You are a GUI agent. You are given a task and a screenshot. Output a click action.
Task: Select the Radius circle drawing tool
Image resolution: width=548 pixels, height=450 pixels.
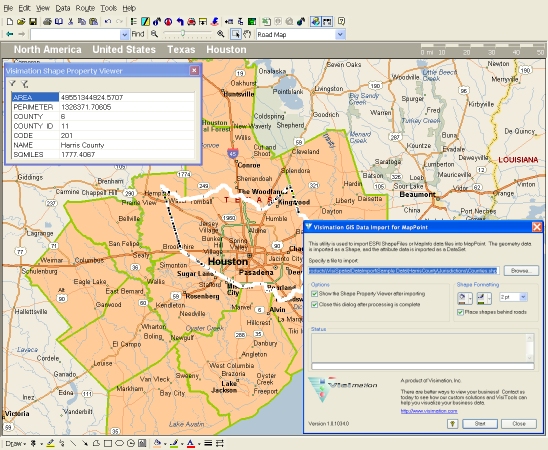pyautogui.click(x=131, y=443)
